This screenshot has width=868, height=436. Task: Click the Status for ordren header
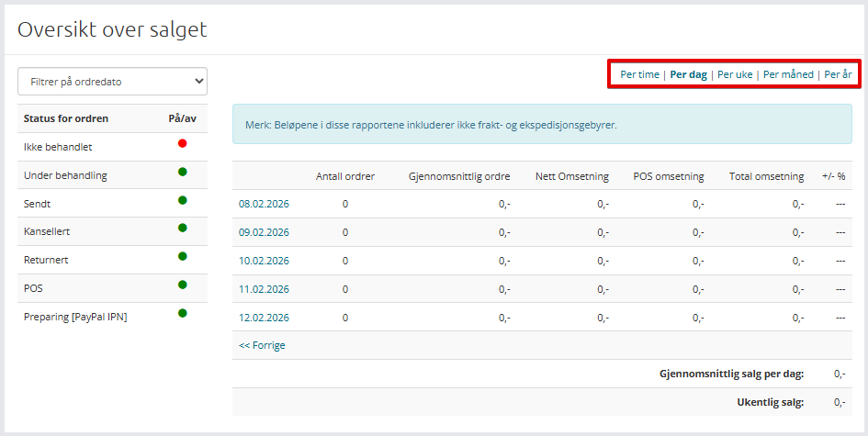point(66,118)
